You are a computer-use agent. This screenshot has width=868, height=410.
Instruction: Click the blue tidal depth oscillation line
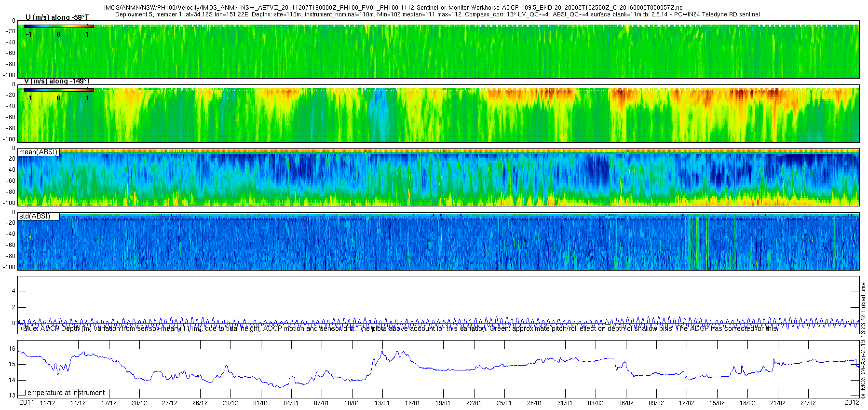[438, 323]
